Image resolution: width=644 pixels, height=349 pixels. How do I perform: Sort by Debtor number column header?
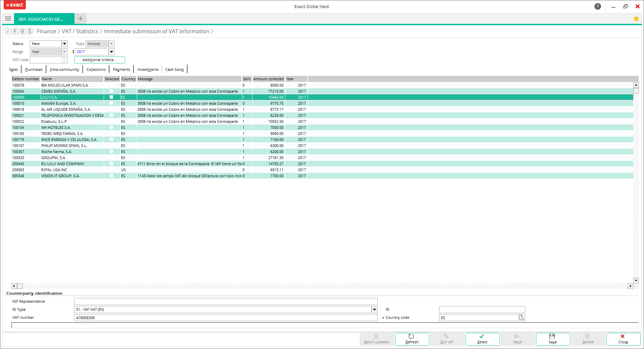coord(26,79)
